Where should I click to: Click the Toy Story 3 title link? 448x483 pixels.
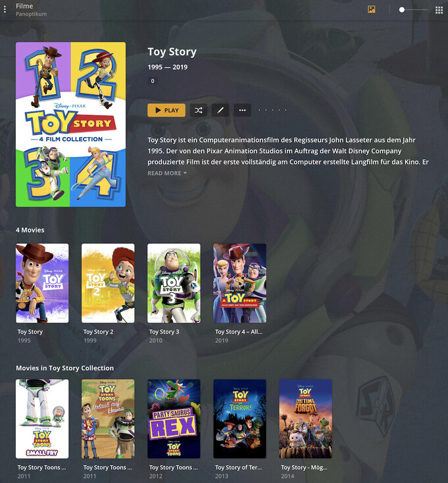click(x=164, y=332)
